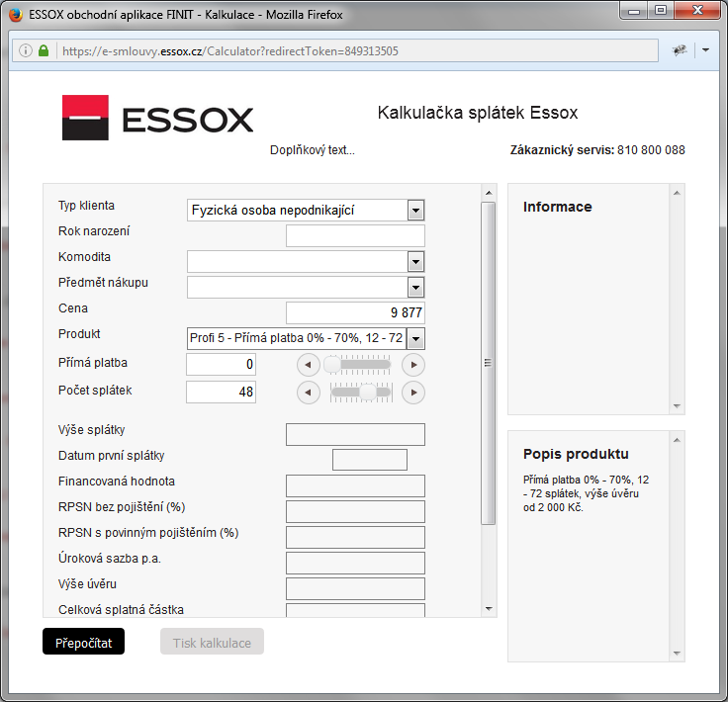Click the Informace panel scroll down arrow
The image size is (728, 702).
677,406
